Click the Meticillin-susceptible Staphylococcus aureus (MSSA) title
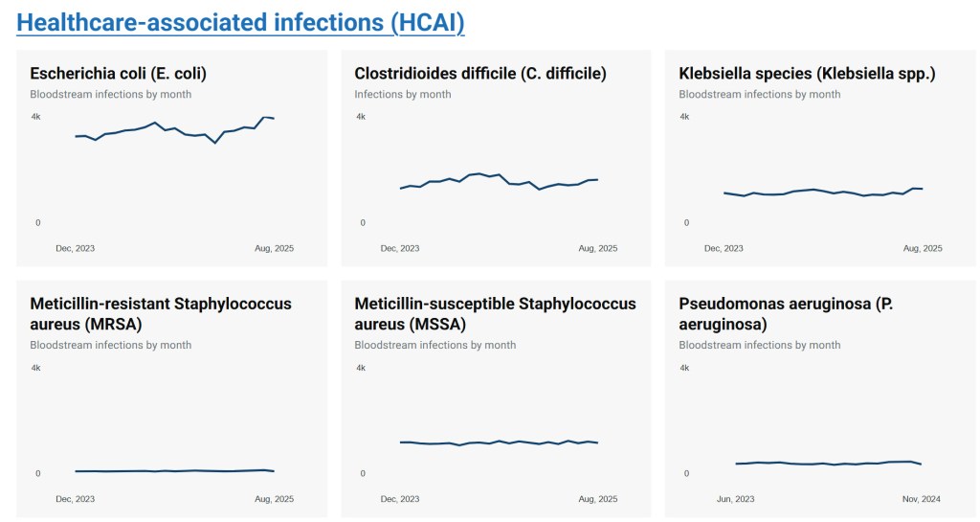980x522 pixels. tap(495, 313)
